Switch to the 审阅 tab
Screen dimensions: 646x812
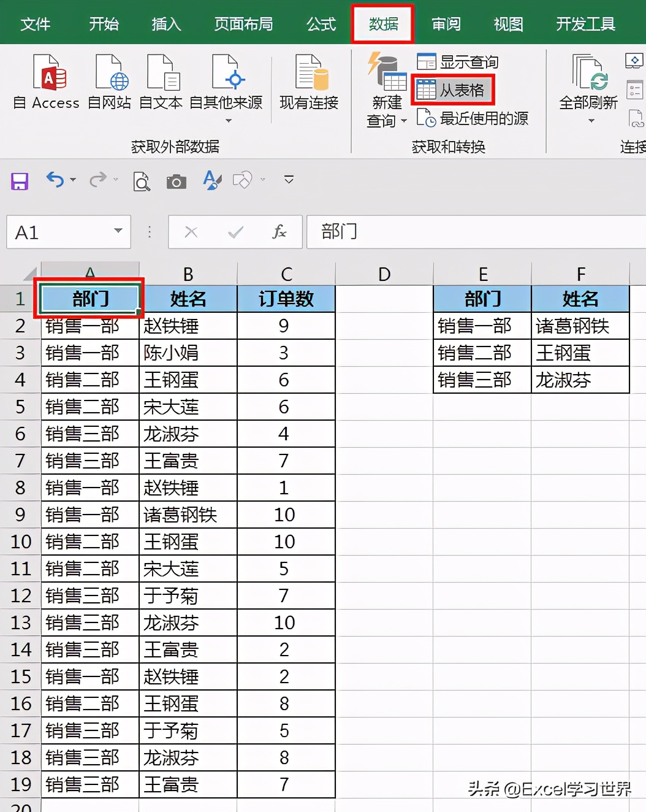(446, 23)
